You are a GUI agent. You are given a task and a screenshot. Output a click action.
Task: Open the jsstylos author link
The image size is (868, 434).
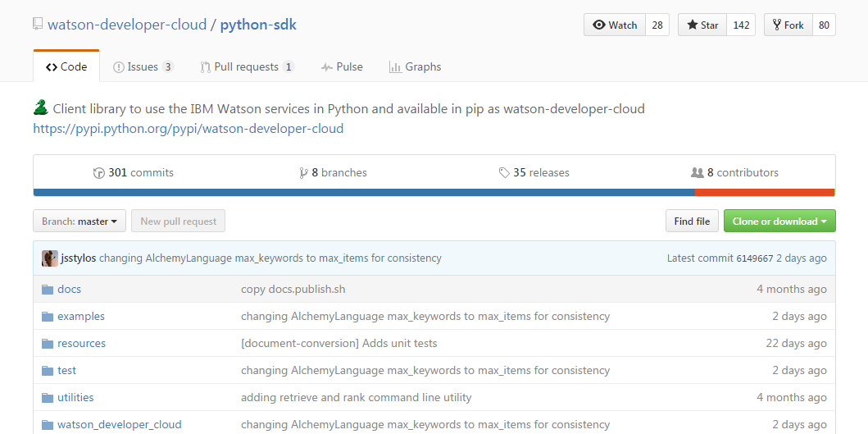(79, 258)
